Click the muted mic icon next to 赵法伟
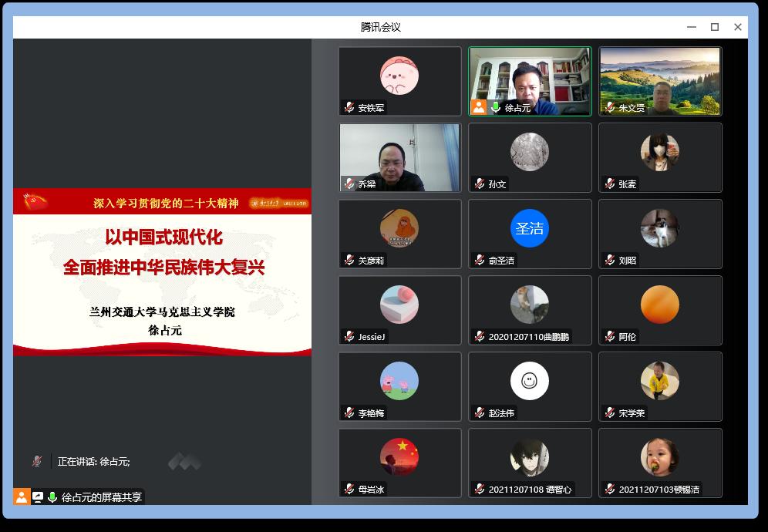 click(480, 413)
